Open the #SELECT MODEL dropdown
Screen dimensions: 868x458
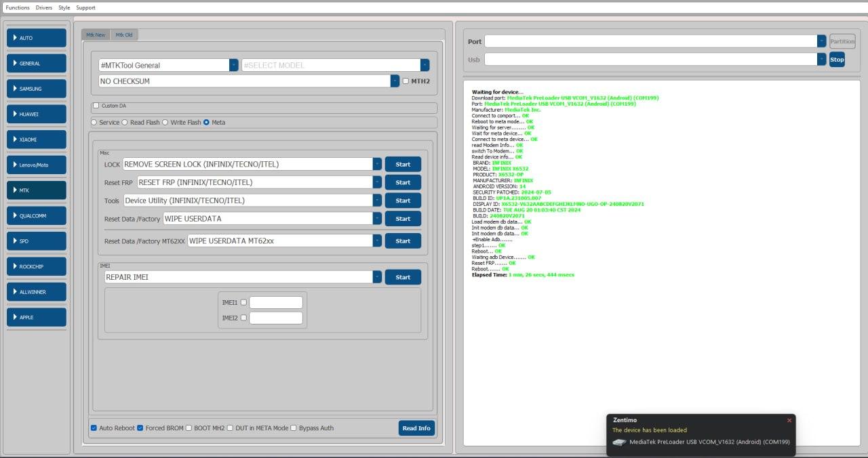click(425, 65)
